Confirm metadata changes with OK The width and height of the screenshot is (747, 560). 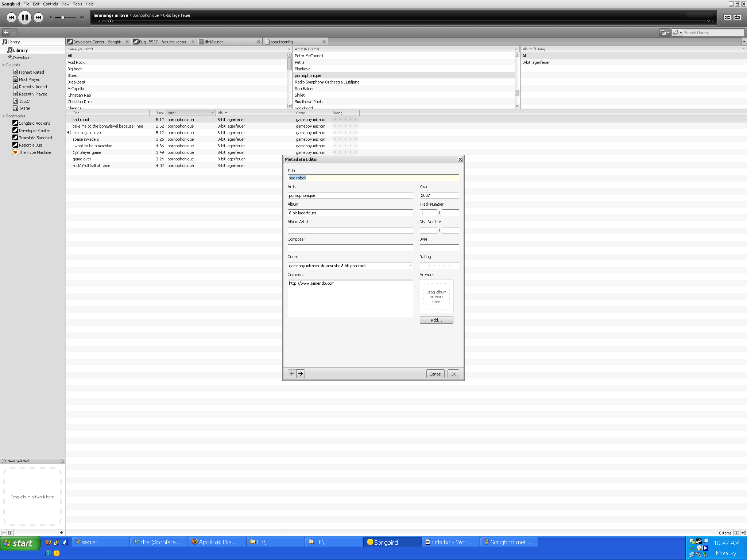coord(453,374)
